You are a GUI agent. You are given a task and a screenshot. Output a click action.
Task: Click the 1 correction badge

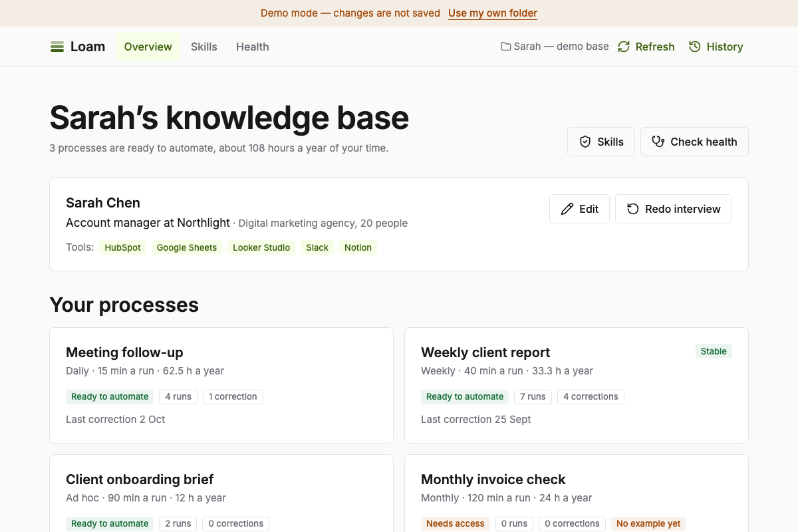(x=233, y=396)
